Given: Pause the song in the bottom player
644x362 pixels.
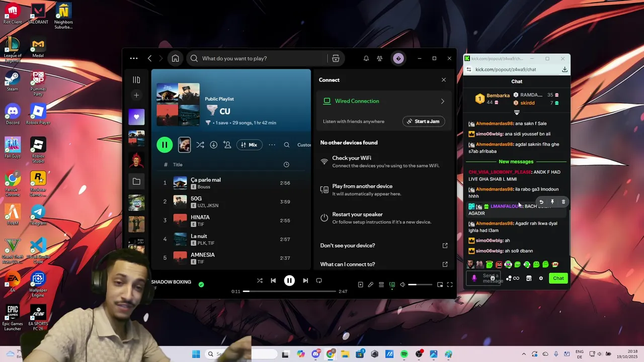Looking at the screenshot, I should pos(289,281).
